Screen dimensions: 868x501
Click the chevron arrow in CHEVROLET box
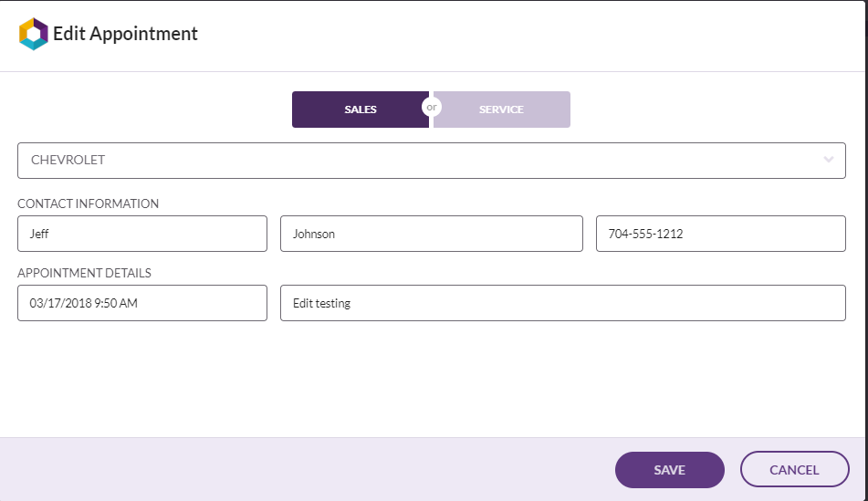[828, 160]
